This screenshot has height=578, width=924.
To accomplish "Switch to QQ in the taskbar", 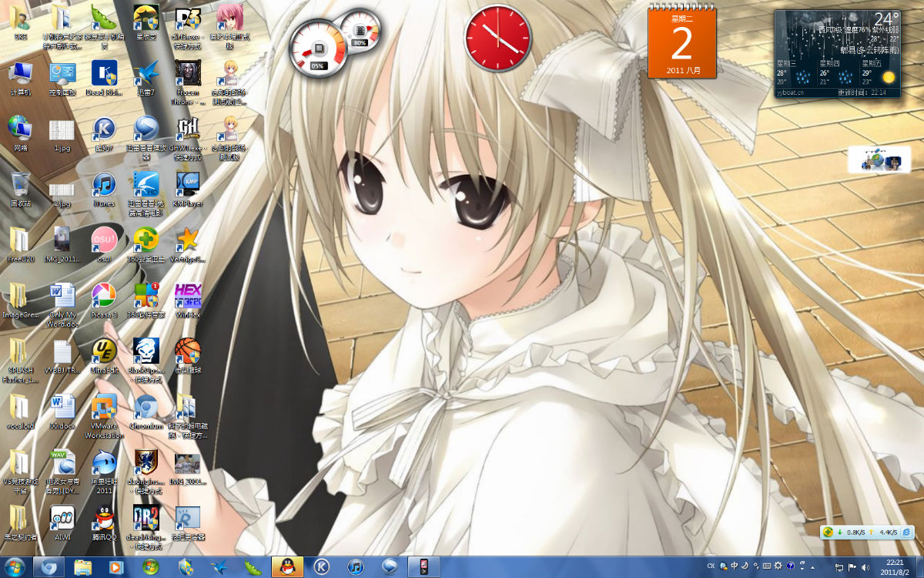I will click(x=287, y=567).
